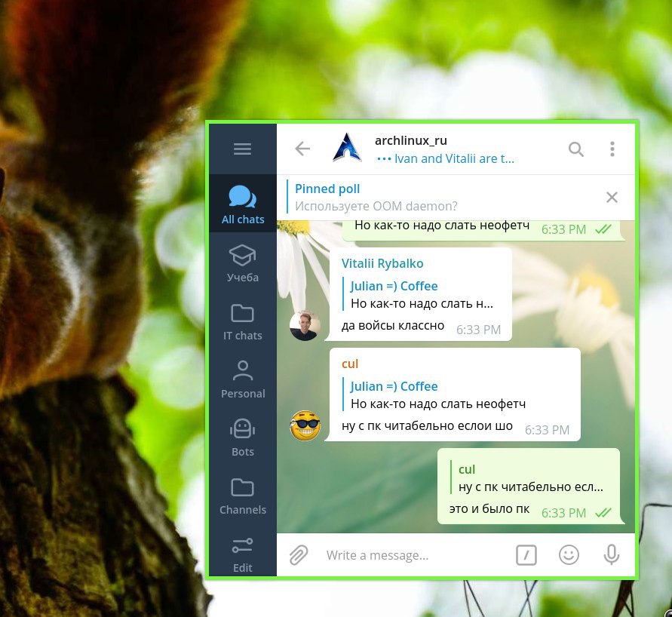This screenshot has height=617, width=672.
Task: Open the archlinux_ru group avatar
Action: (x=347, y=148)
